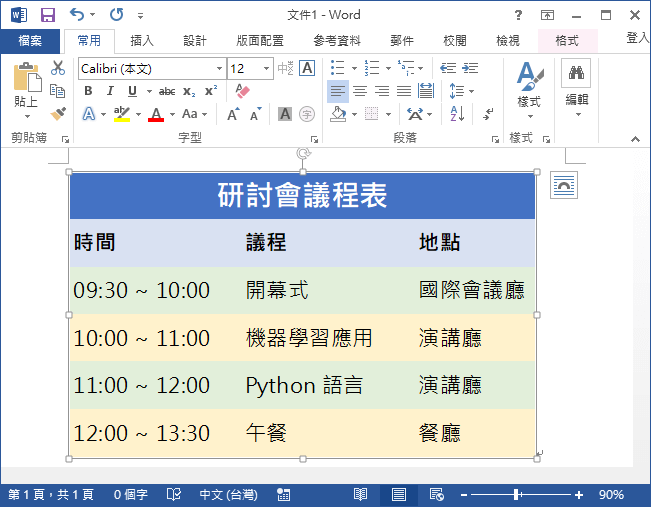Click the Sort A-Z icon
Screen dimensions: 651x507
[x=457, y=114]
